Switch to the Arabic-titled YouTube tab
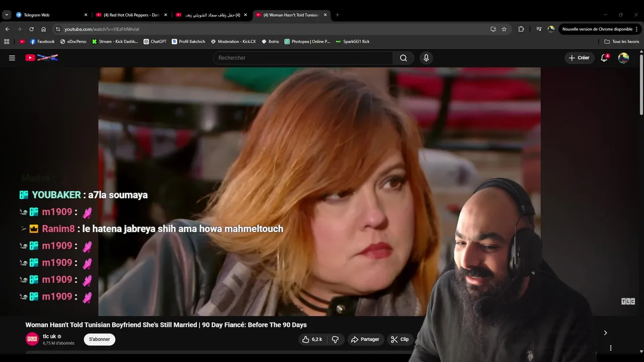The height and width of the screenshot is (362, 644). [212, 15]
